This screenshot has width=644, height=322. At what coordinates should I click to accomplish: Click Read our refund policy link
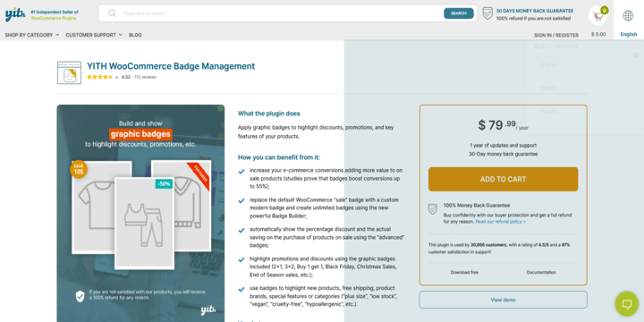[x=500, y=222]
